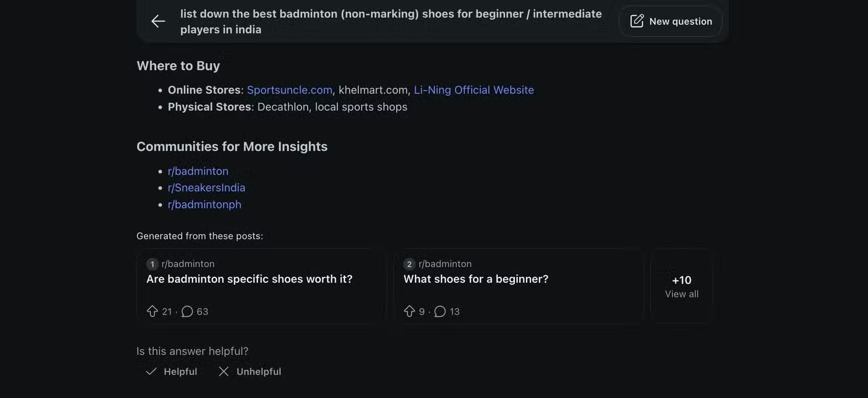Open the r/SneakersIndia community link
The height and width of the screenshot is (398, 868).
click(x=206, y=187)
